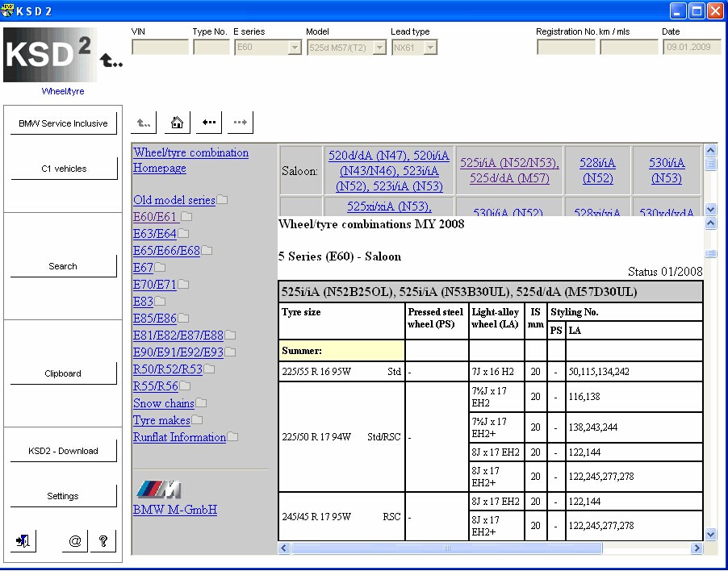Open the C1 vehicles section
This screenshot has height=571, width=728.
pos(64,169)
